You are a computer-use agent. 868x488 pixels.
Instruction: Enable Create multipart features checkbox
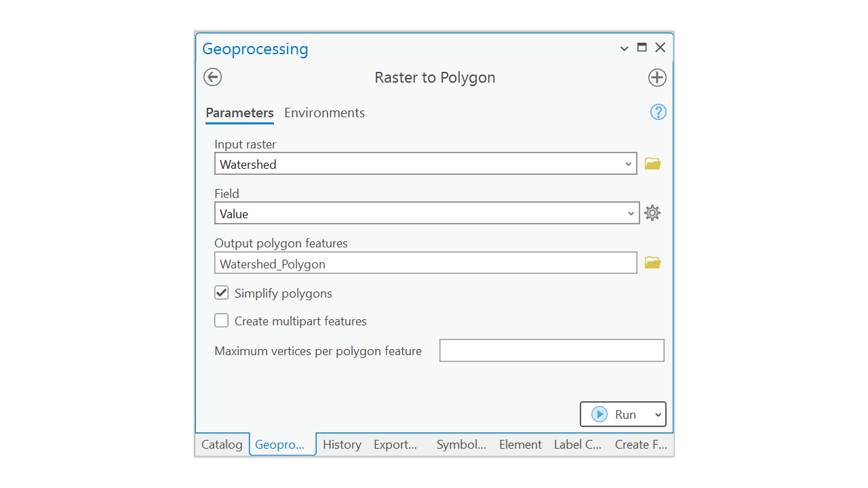tap(222, 321)
